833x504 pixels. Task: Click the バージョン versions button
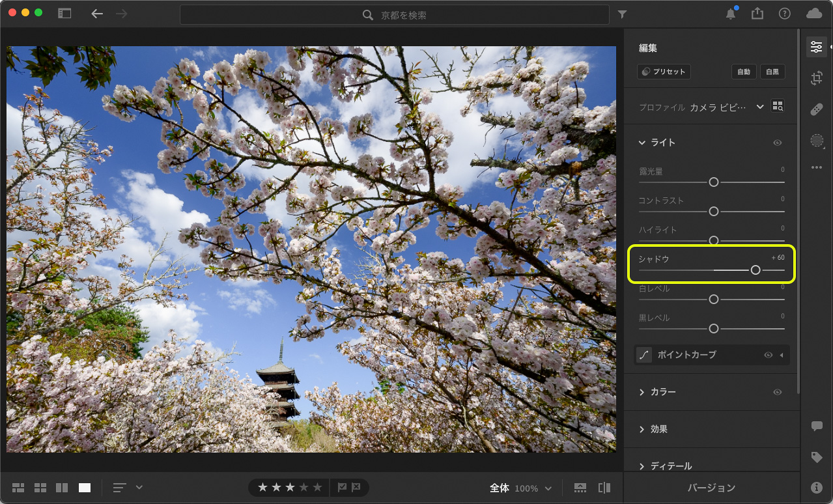(x=711, y=488)
